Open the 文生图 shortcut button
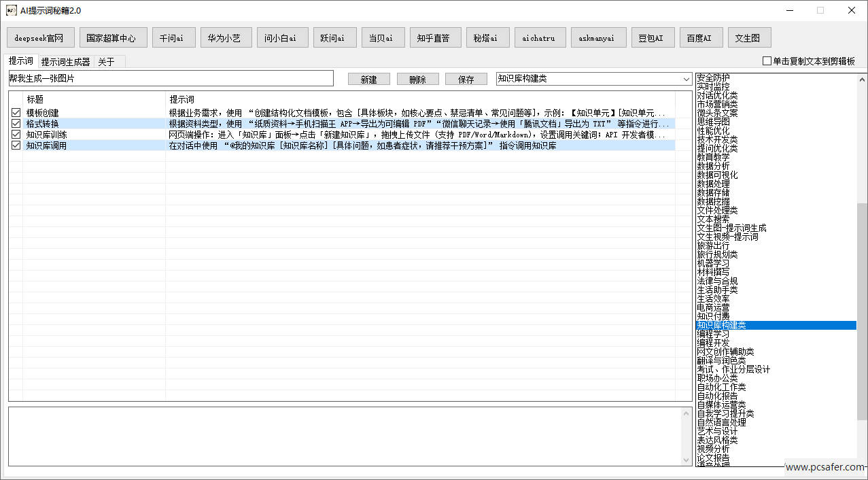 pos(749,38)
